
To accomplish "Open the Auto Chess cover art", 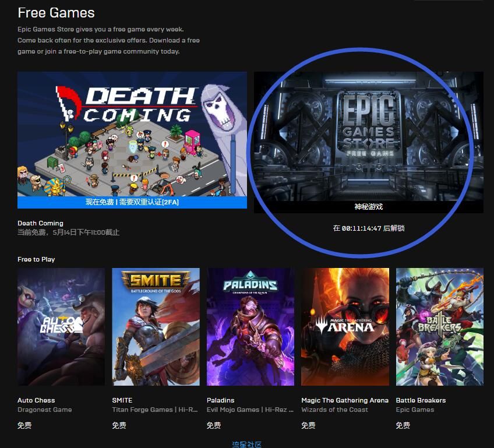I will click(x=61, y=327).
